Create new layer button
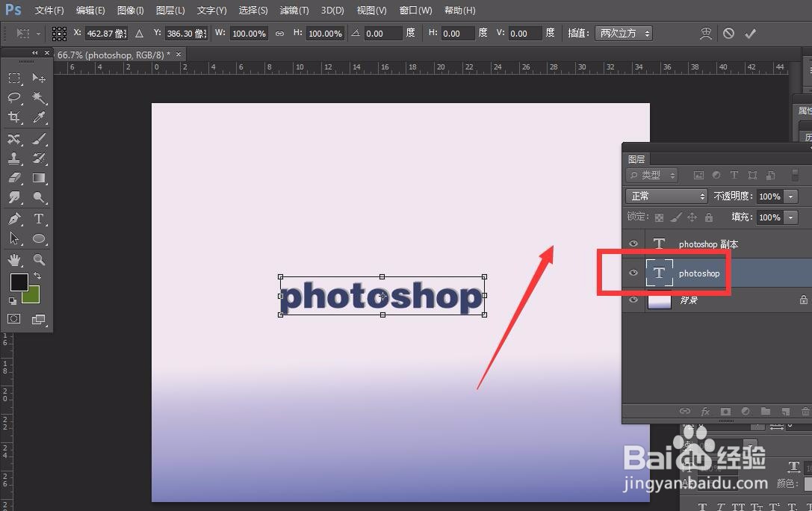This screenshot has width=812, height=511. click(x=786, y=411)
